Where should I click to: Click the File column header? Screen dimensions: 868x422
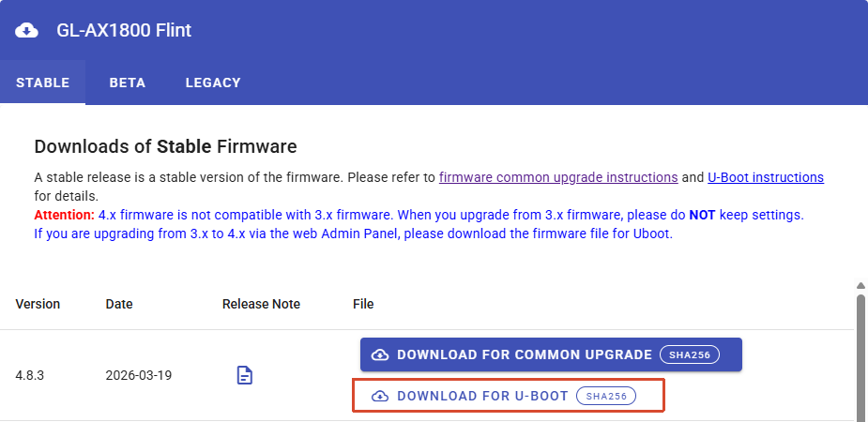click(x=363, y=304)
